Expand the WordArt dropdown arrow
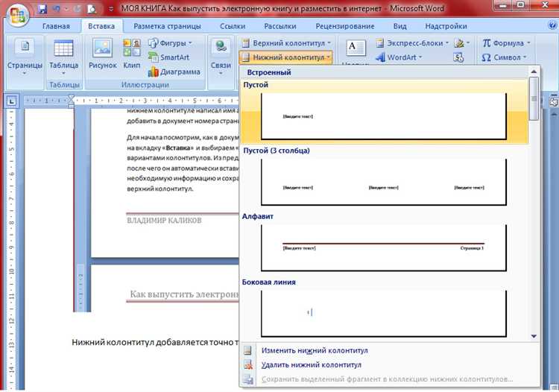Viewport: 559px width, 392px height. [420, 57]
